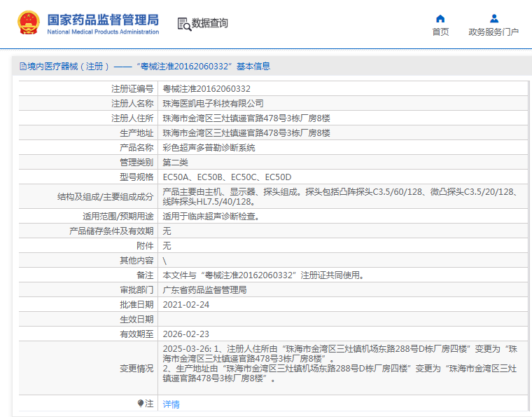Click the 型号规格 label
This screenshot has height=417, width=532.
[x=136, y=177]
